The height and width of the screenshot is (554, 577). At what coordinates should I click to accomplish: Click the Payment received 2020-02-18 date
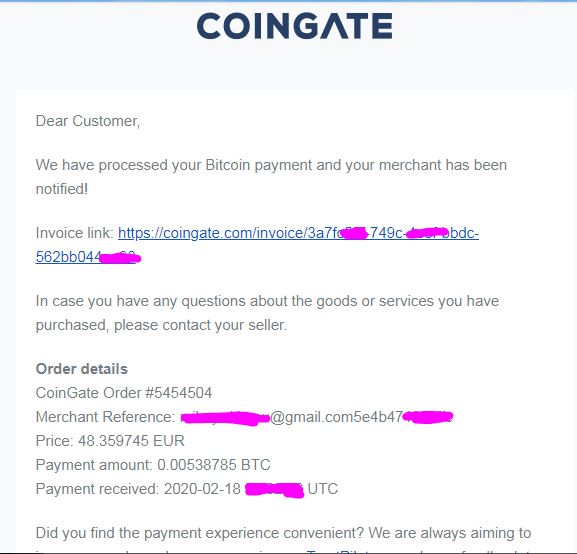202,489
